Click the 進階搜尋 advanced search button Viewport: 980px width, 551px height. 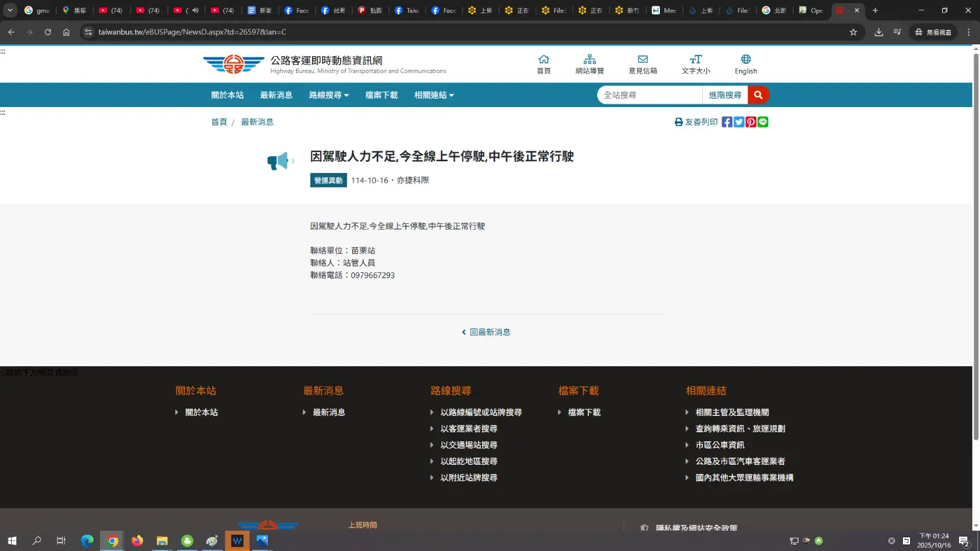coord(725,95)
